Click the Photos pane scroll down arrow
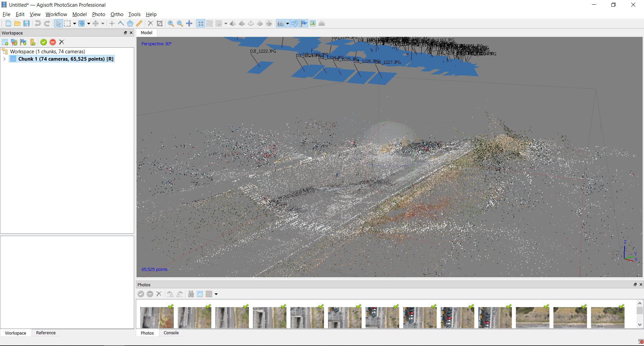Viewport: 644px width, 346px height. pyautogui.click(x=640, y=325)
